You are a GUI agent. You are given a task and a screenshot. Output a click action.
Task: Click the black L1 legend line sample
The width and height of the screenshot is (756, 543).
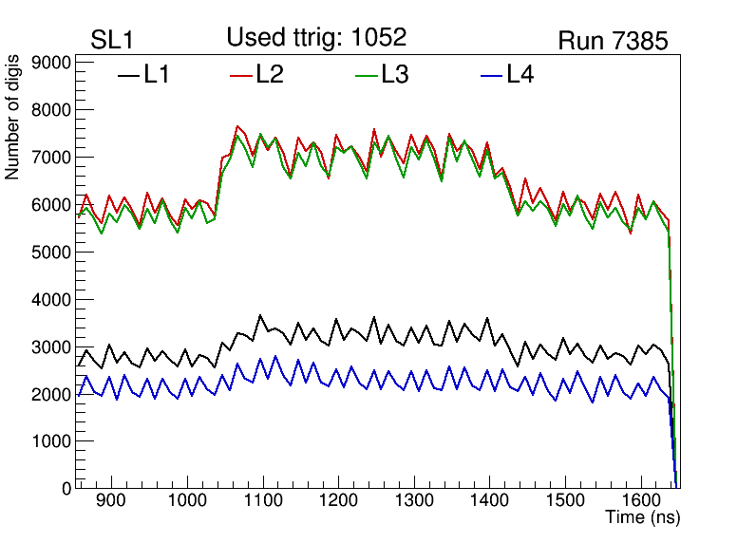(x=128, y=76)
